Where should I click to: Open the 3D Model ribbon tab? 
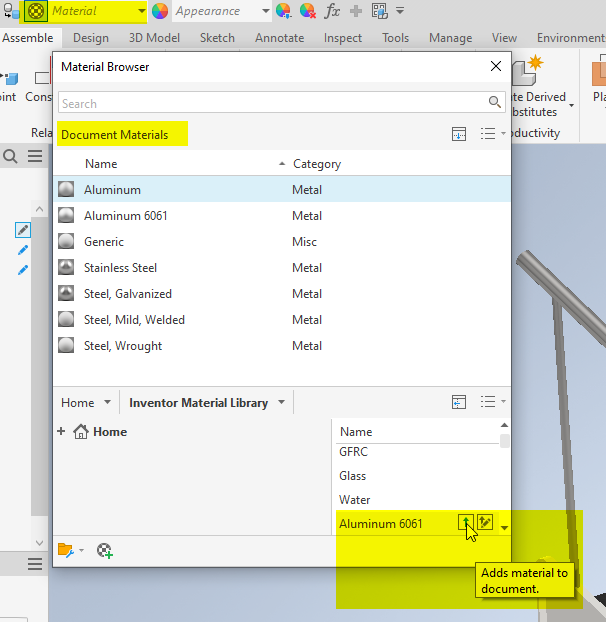[x=154, y=38]
